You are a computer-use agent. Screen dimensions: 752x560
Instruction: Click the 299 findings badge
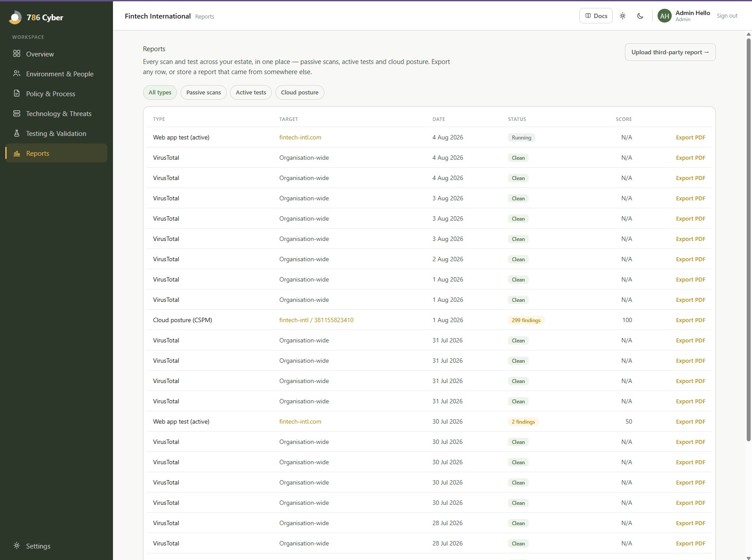[526, 320]
